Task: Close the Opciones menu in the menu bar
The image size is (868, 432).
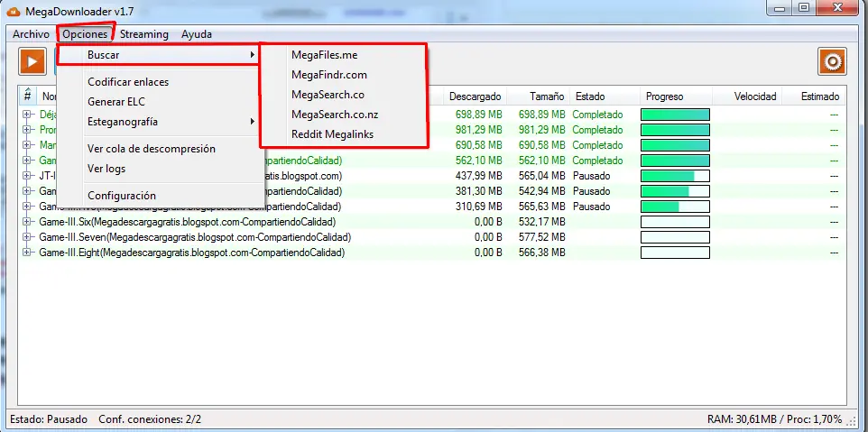Action: 85,34
